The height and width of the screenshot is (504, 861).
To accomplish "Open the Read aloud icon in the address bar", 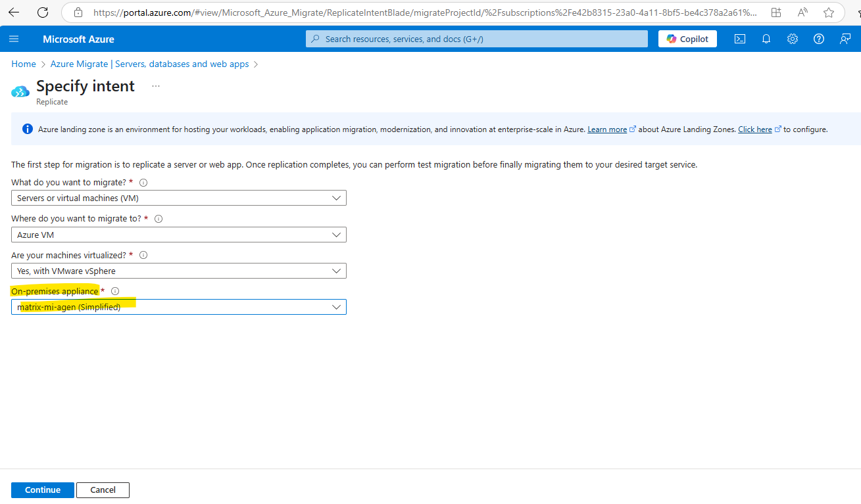I will tap(802, 12).
